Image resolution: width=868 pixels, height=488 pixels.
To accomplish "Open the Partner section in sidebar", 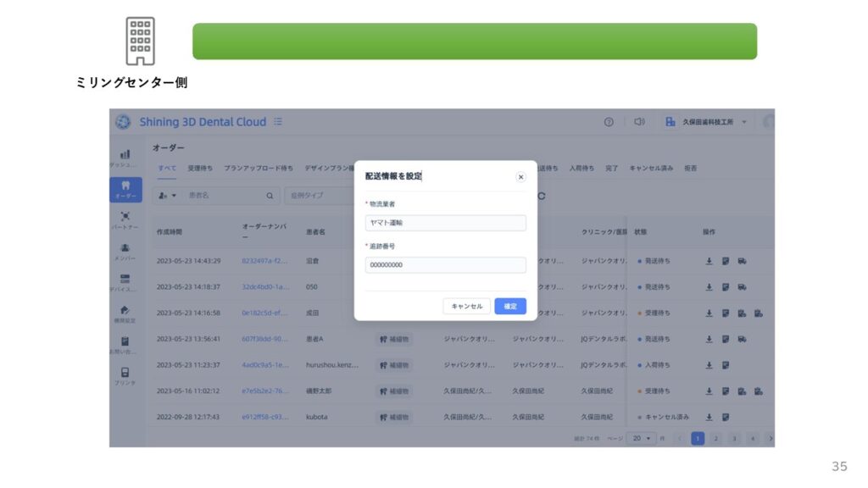I will 125,220.
